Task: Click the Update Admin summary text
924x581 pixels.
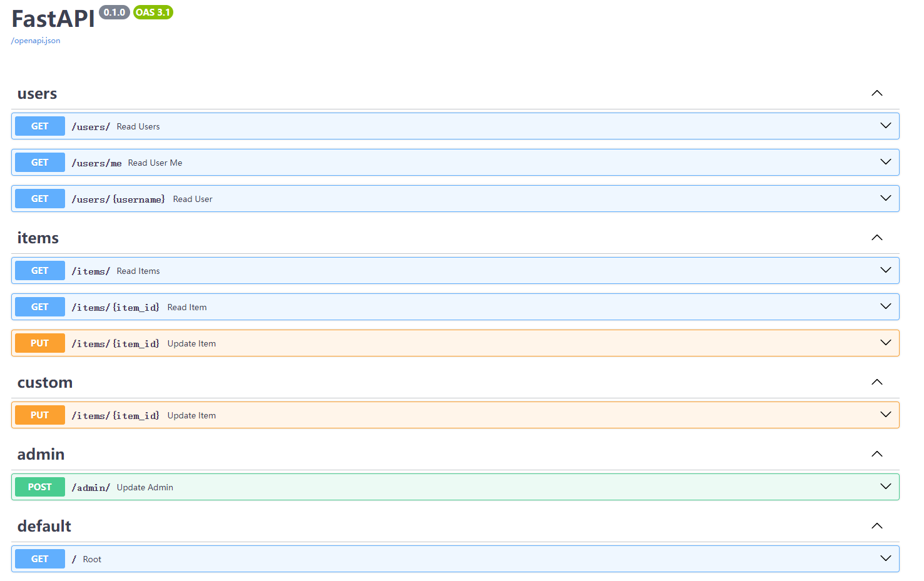Action: point(145,487)
